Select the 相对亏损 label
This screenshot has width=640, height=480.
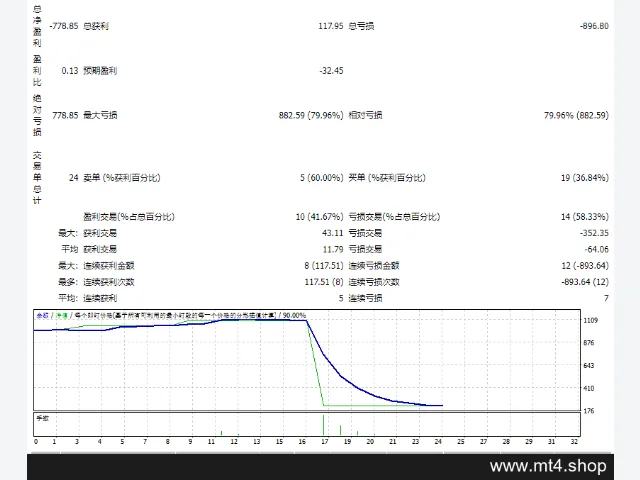365,115
